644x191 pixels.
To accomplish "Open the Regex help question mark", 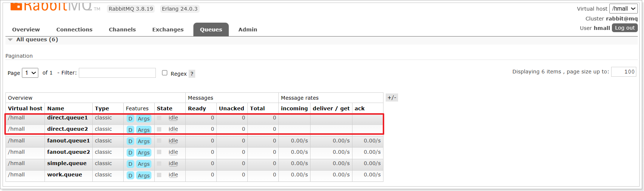I will coord(192,74).
